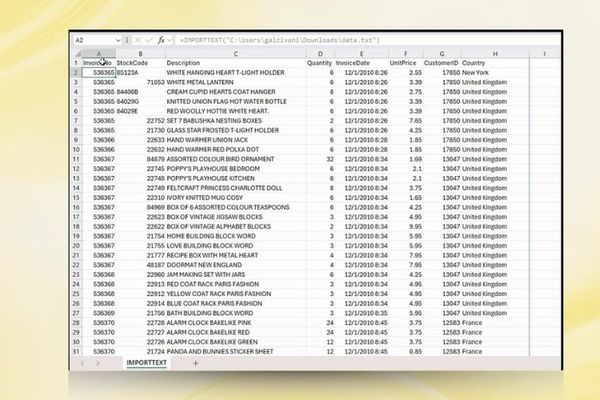Click the unit price 9.95 cell
This screenshot has width=600, height=400.
click(406, 226)
